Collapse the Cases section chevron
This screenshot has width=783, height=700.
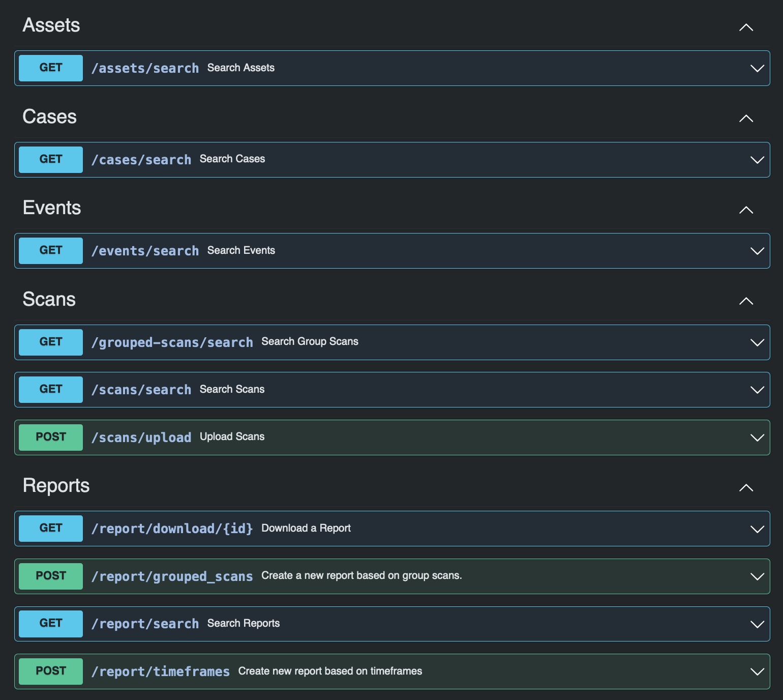click(x=746, y=119)
